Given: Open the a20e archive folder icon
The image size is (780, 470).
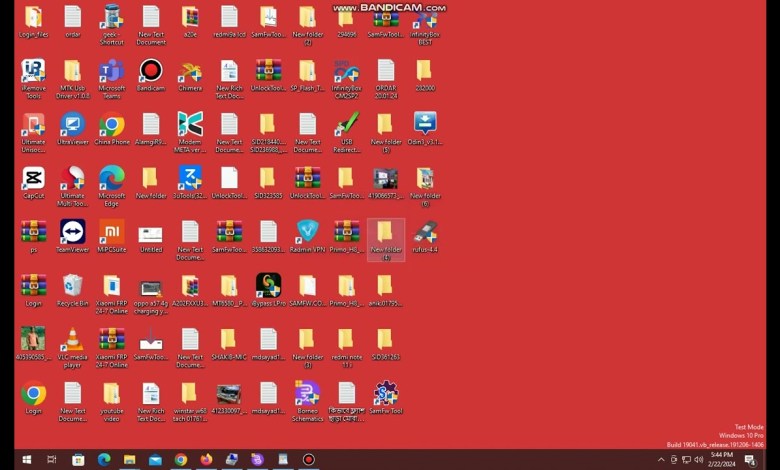Looking at the screenshot, I should [190, 21].
